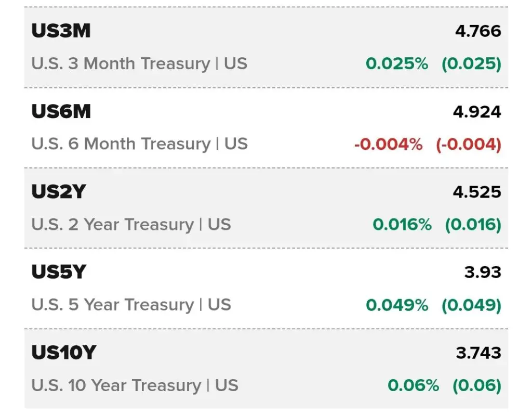
Task: Open the US2Y ticker symbol
Action: point(59,191)
